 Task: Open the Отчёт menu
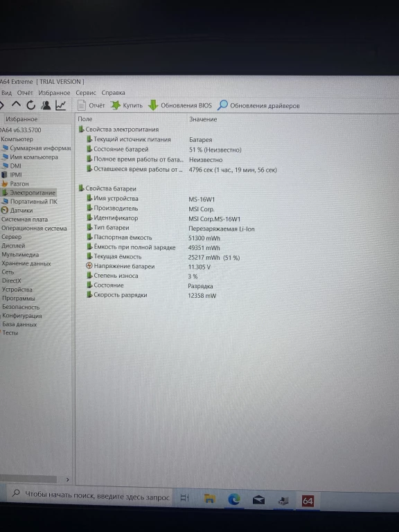25,93
